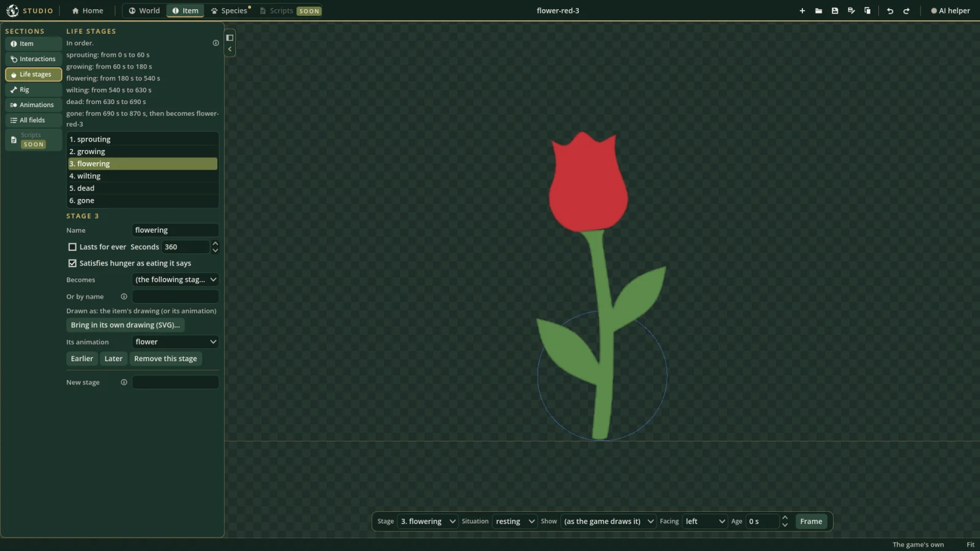The image size is (980, 551).
Task: Switch to the World tab
Action: pos(144,11)
